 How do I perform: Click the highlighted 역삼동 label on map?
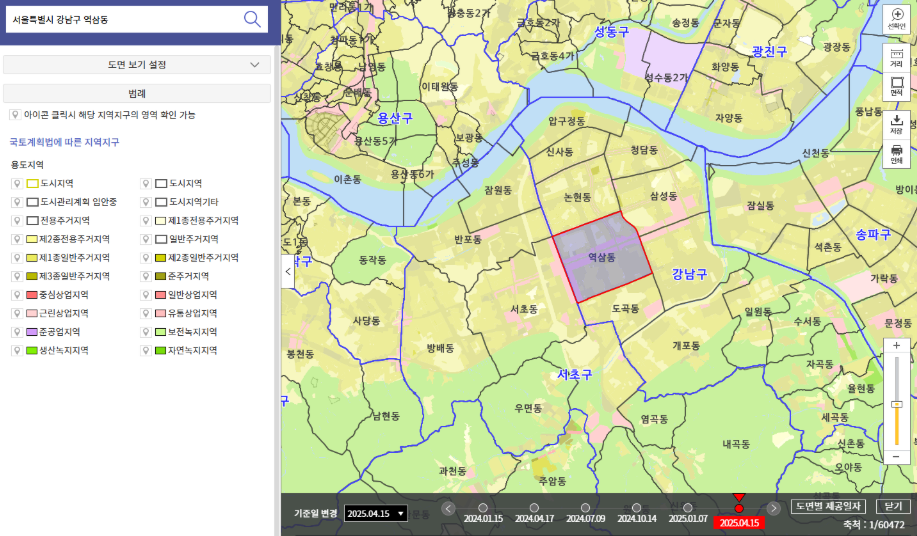point(601,257)
